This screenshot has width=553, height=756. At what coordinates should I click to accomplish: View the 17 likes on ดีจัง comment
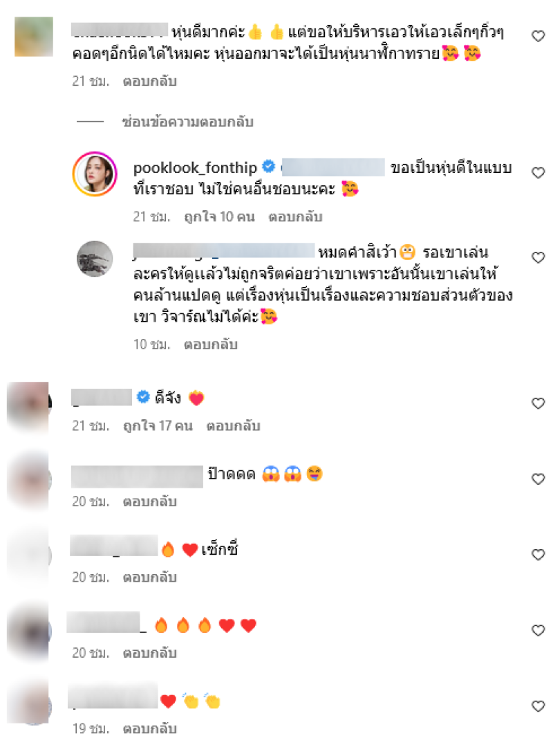pyautogui.click(x=158, y=426)
